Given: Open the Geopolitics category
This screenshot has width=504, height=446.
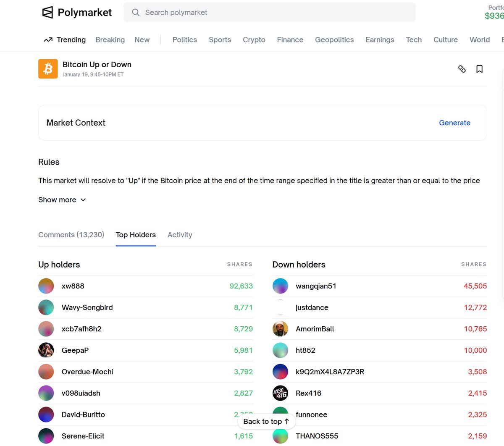Looking at the screenshot, I should [334, 40].
